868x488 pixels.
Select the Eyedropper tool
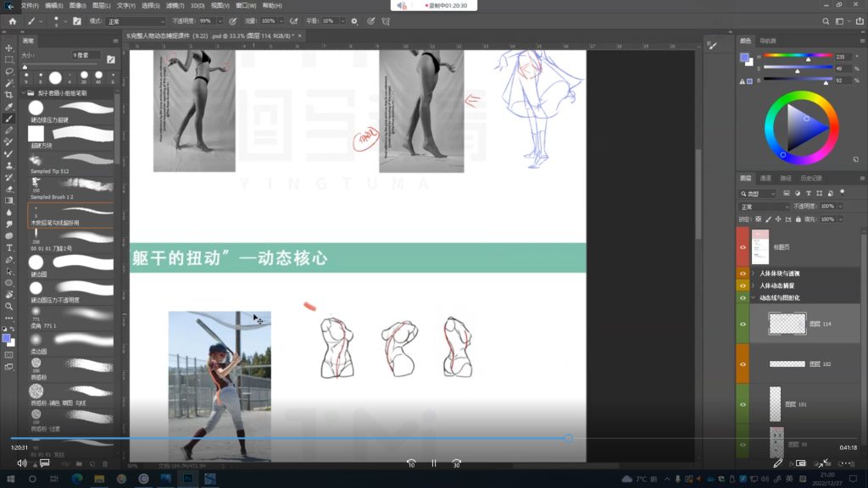[x=9, y=107]
